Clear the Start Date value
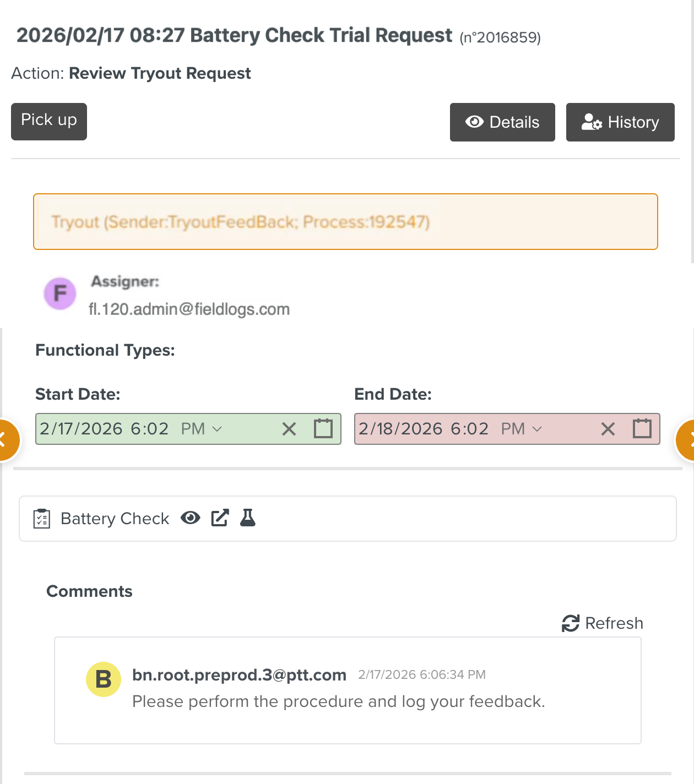 click(289, 428)
